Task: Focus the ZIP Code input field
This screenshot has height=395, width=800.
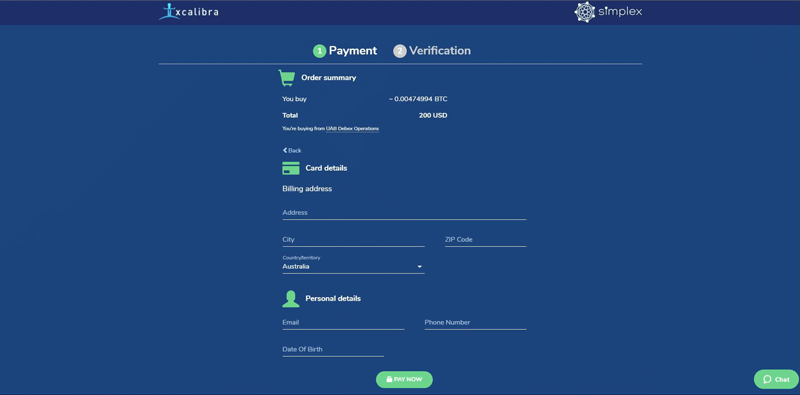Action: click(485, 240)
